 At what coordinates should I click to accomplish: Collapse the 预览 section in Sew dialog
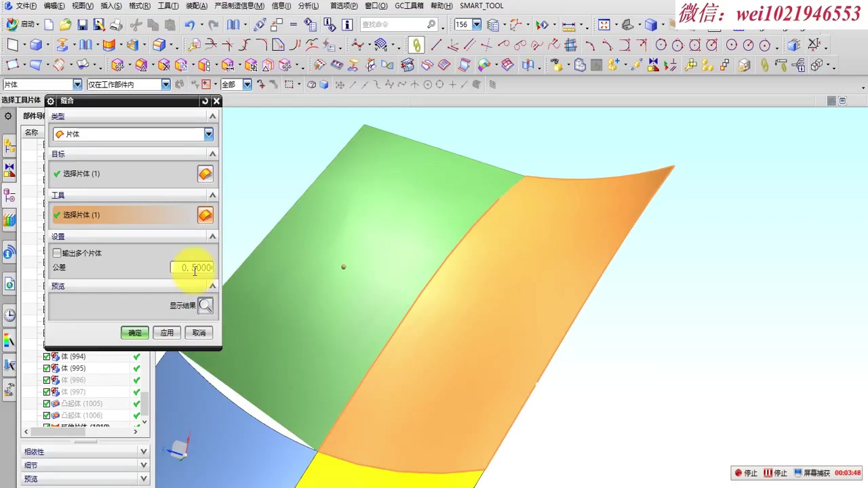(212, 286)
